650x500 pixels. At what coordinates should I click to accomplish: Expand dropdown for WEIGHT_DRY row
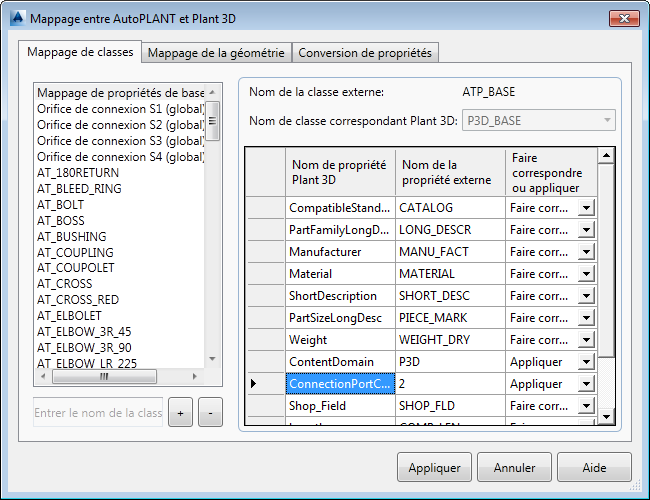point(587,340)
